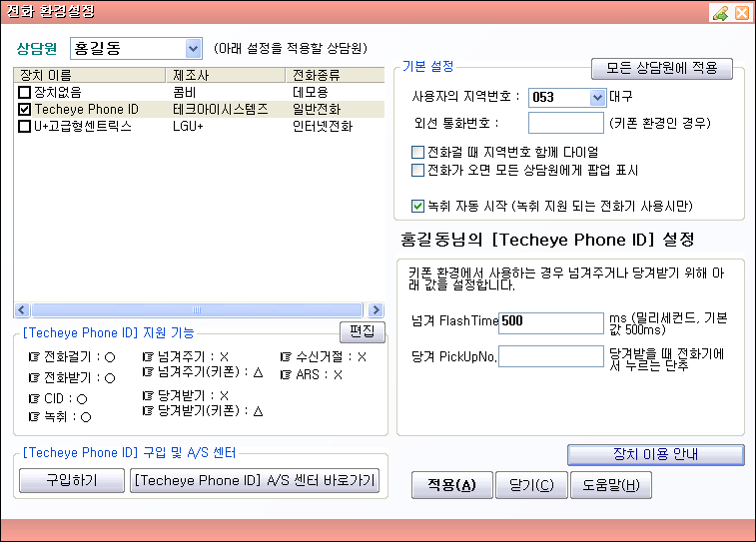Click the 당겨 PickUpNo input field
The image size is (756, 542).
[551, 356]
